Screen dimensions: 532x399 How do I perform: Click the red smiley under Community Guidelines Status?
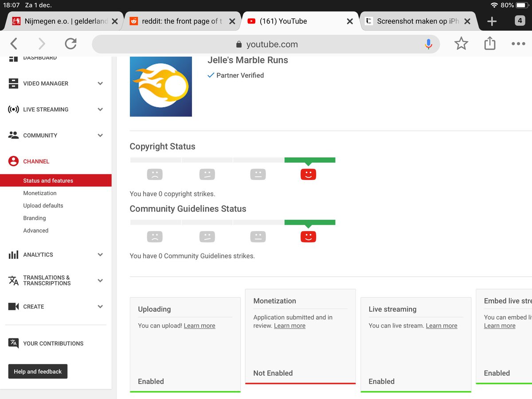click(308, 237)
